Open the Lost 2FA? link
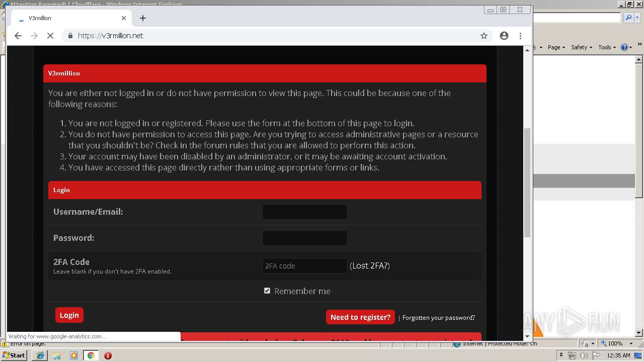This screenshot has width=644, height=362. coord(370,266)
